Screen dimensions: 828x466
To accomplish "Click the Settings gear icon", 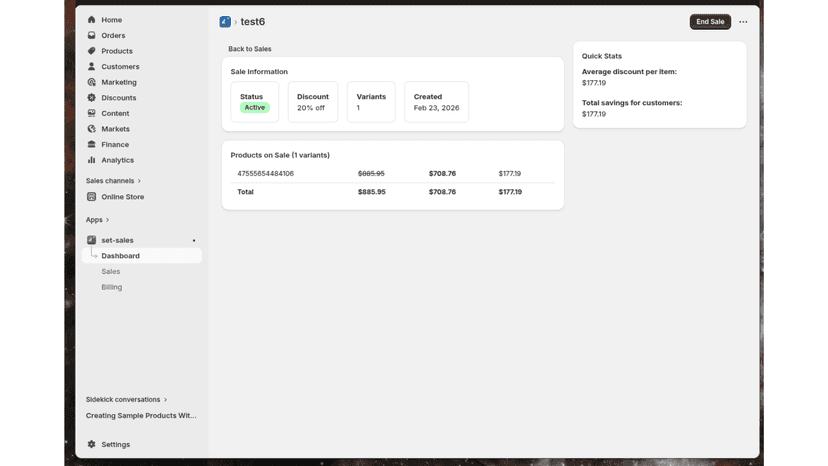I will pos(91,444).
